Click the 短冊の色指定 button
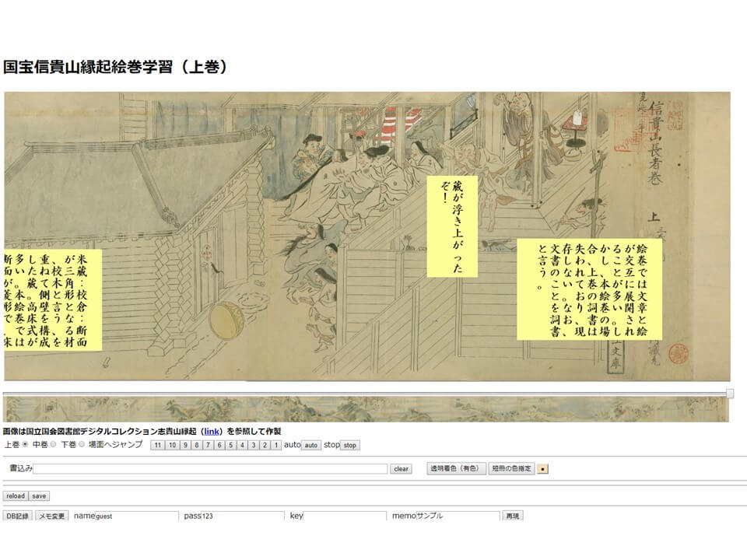 [x=512, y=468]
